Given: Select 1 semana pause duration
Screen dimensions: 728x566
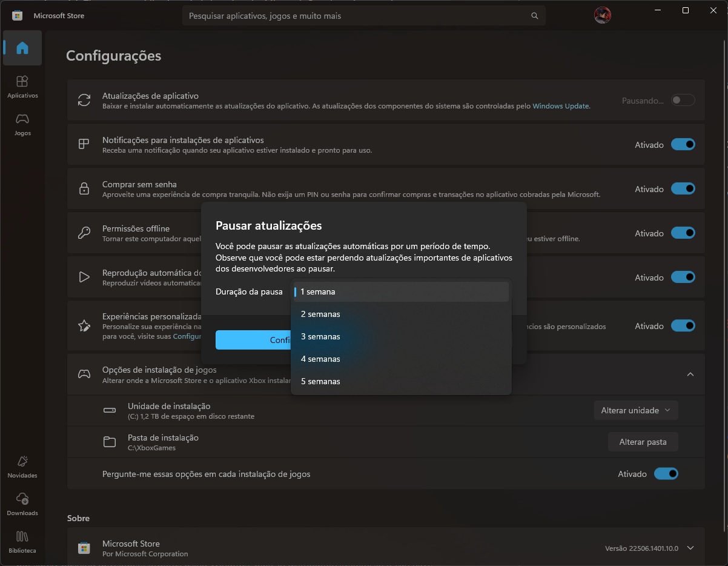Looking at the screenshot, I should [x=401, y=291].
